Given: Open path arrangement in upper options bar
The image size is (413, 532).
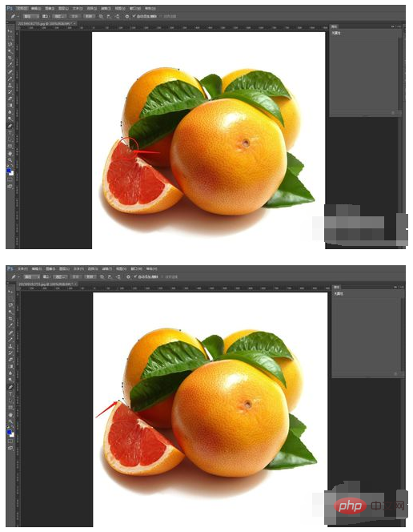Looking at the screenshot, I should [117, 16].
